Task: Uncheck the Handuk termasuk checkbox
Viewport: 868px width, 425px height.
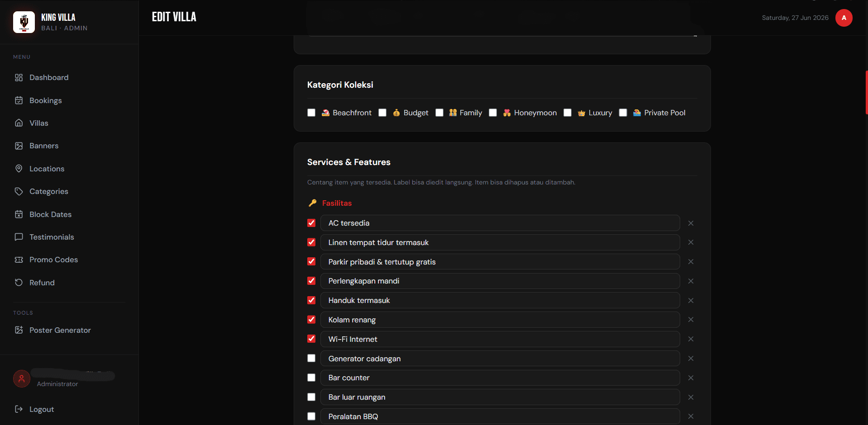Action: (x=311, y=300)
